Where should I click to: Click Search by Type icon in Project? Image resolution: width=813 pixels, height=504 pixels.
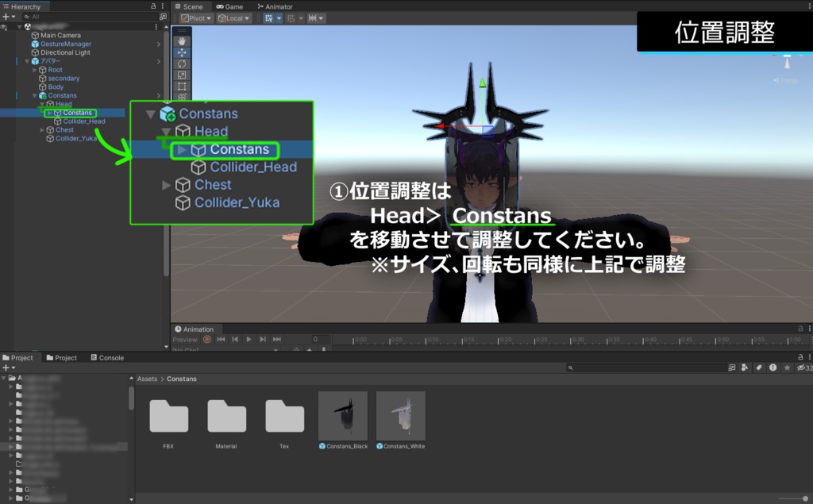click(x=745, y=367)
